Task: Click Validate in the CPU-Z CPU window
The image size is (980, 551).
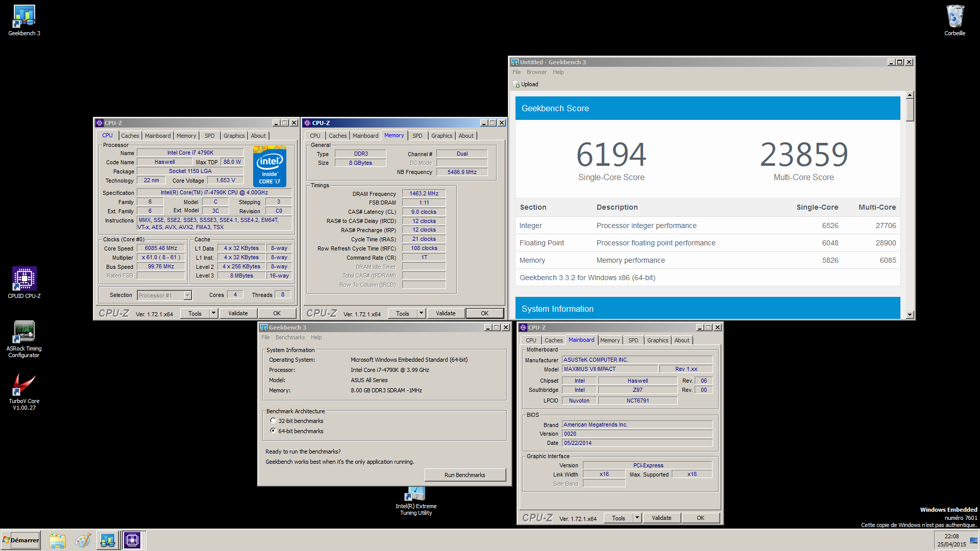Action: [x=238, y=313]
